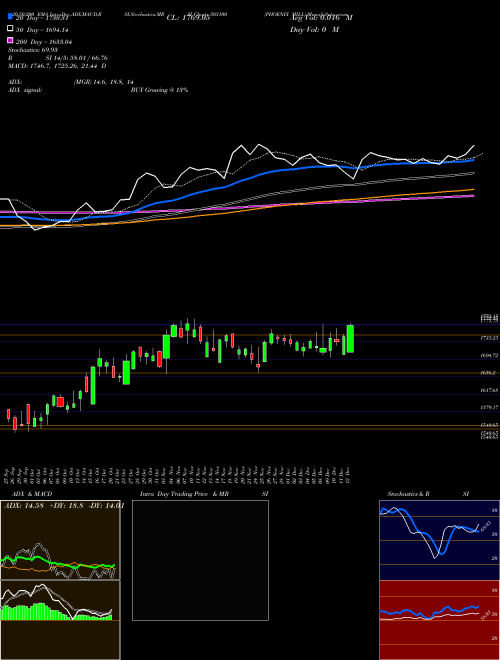Click the blue Stochastics chart panel
Screen dimensions: 500x660
pos(439,540)
